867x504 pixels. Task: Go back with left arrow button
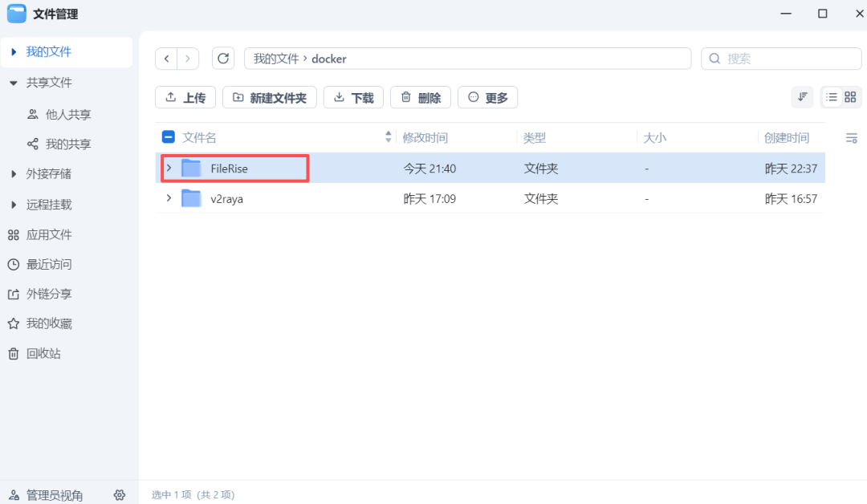(x=166, y=59)
